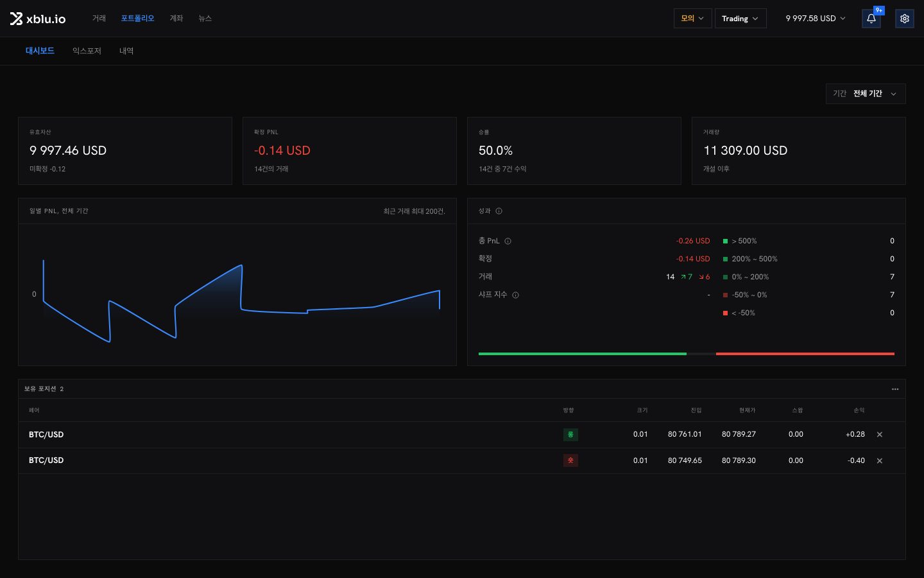Show the 총 PnL info tooltip icon

[x=508, y=241]
